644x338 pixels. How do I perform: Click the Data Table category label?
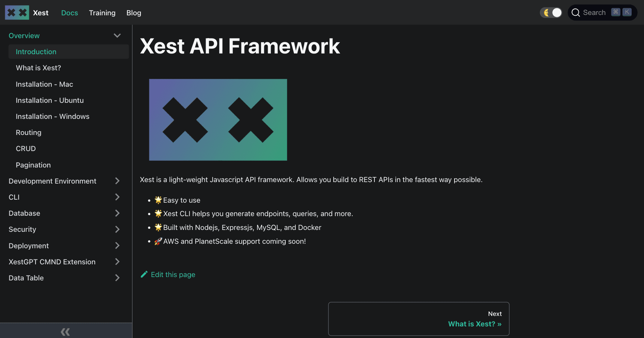(x=26, y=278)
